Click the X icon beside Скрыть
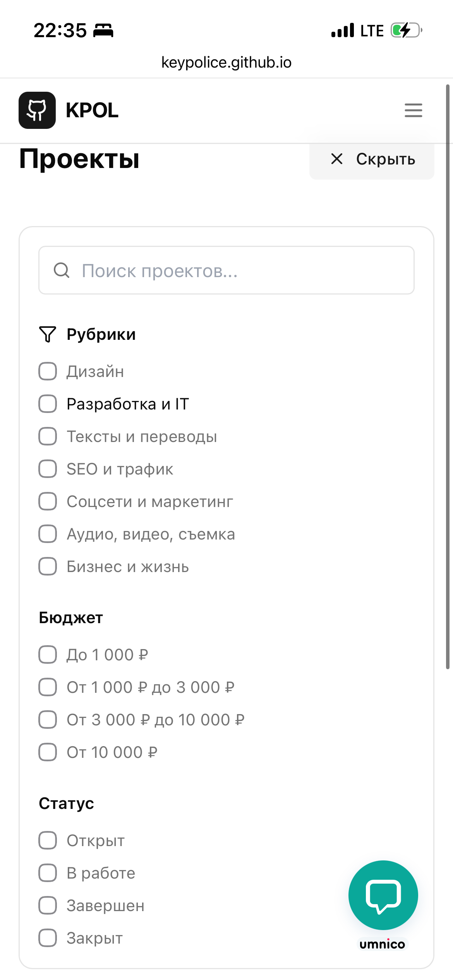 tap(337, 159)
